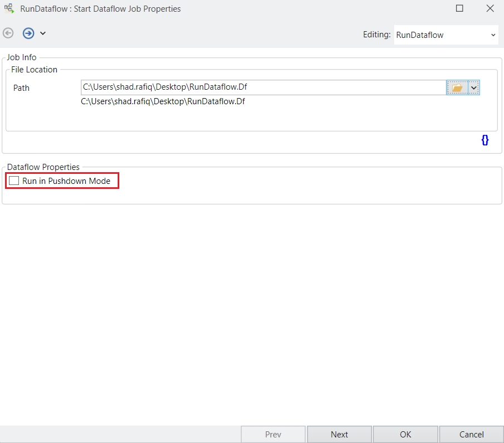Click the File Location group label

point(34,70)
